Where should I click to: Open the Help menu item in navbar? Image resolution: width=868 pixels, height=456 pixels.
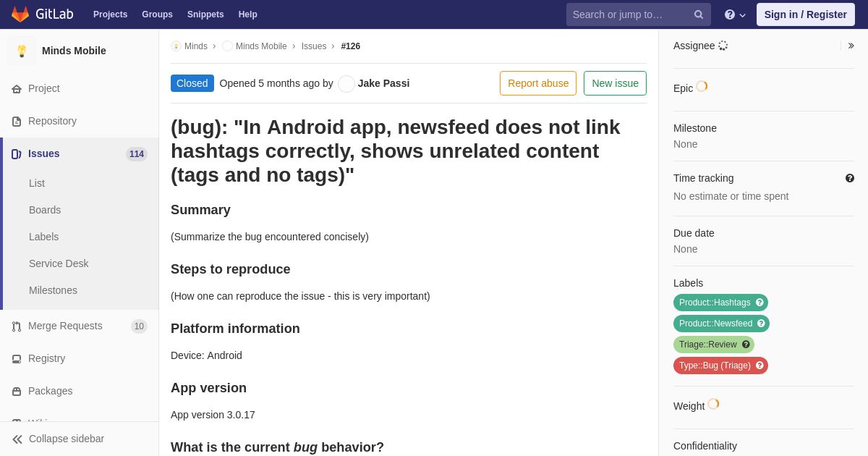[x=248, y=14]
